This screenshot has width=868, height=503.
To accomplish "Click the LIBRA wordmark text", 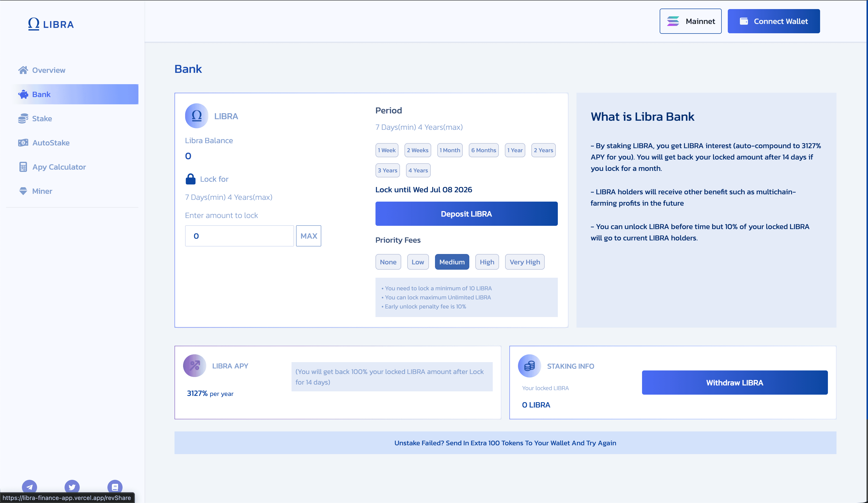I will pos(59,24).
